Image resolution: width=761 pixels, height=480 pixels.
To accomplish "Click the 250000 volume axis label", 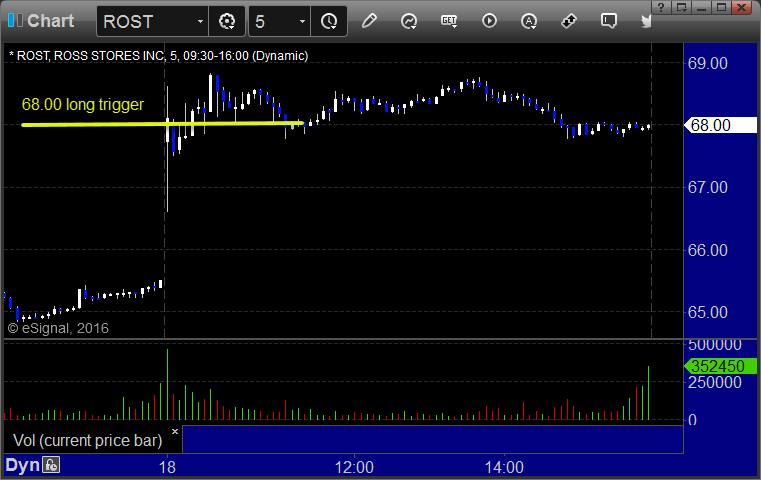I will [x=715, y=382].
